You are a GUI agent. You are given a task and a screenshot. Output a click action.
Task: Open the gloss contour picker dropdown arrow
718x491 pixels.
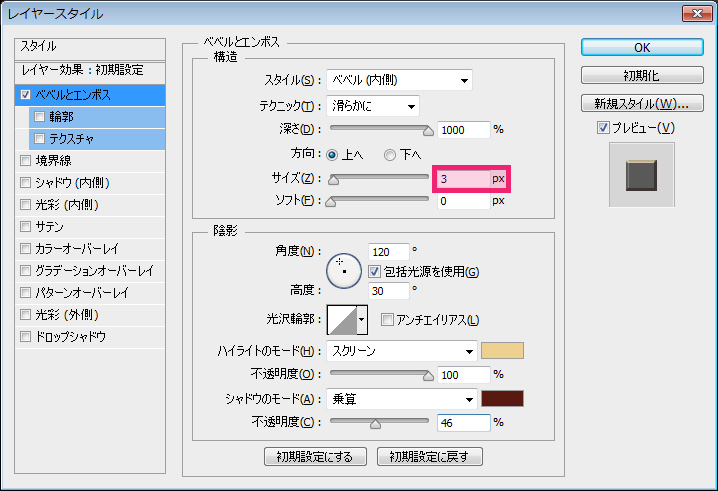tap(362, 319)
